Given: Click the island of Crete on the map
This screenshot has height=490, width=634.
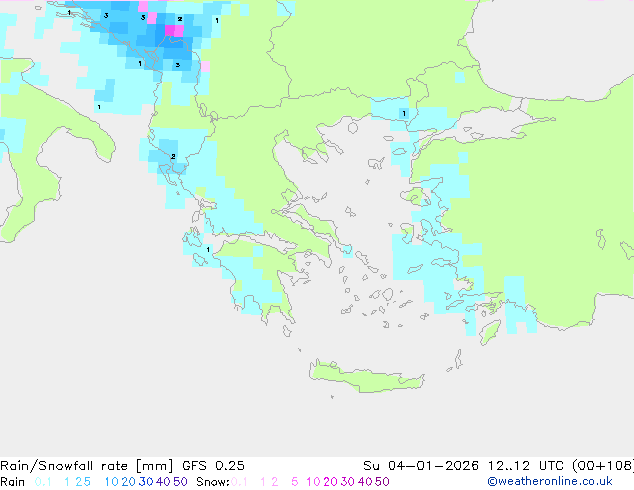Looking at the screenshot, I should click(x=366, y=376).
